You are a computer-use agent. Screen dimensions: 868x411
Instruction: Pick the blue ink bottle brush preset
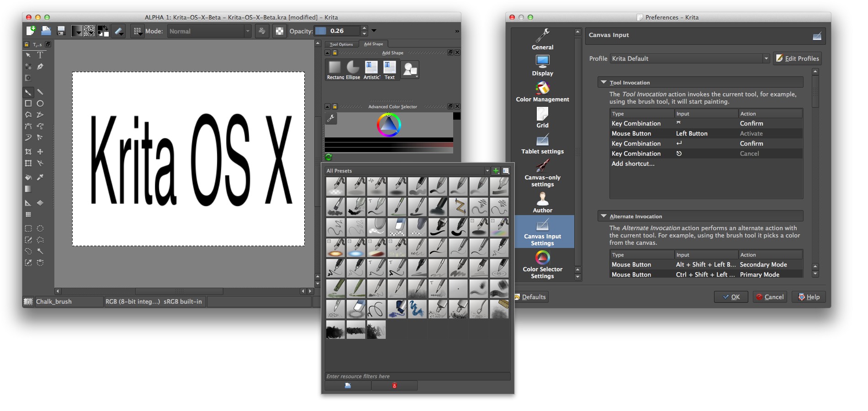click(397, 309)
